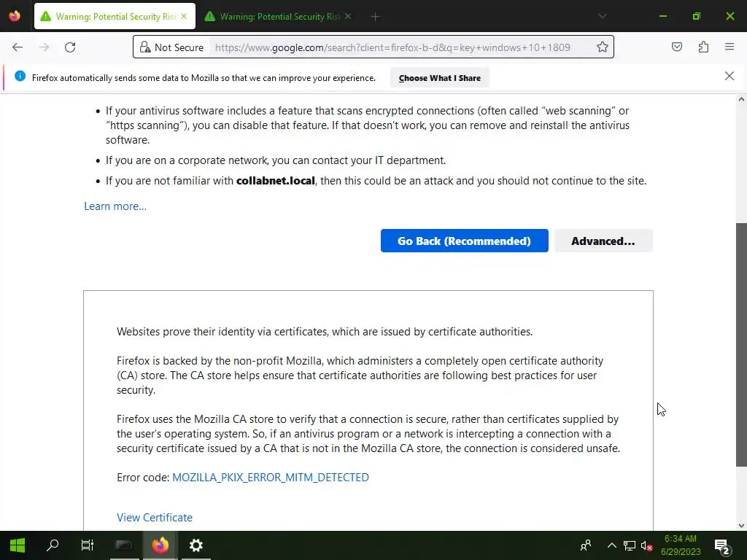This screenshot has width=747, height=560.
Task: Close the first Warning tab
Action: (184, 16)
